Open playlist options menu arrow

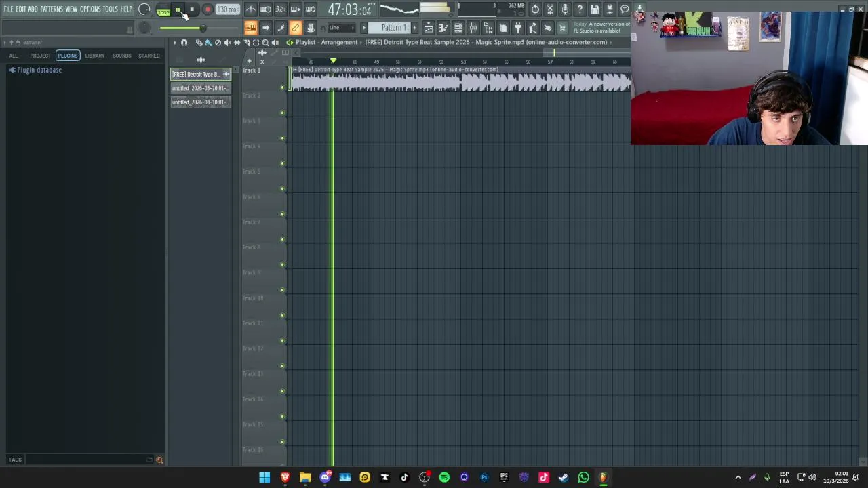(174, 42)
